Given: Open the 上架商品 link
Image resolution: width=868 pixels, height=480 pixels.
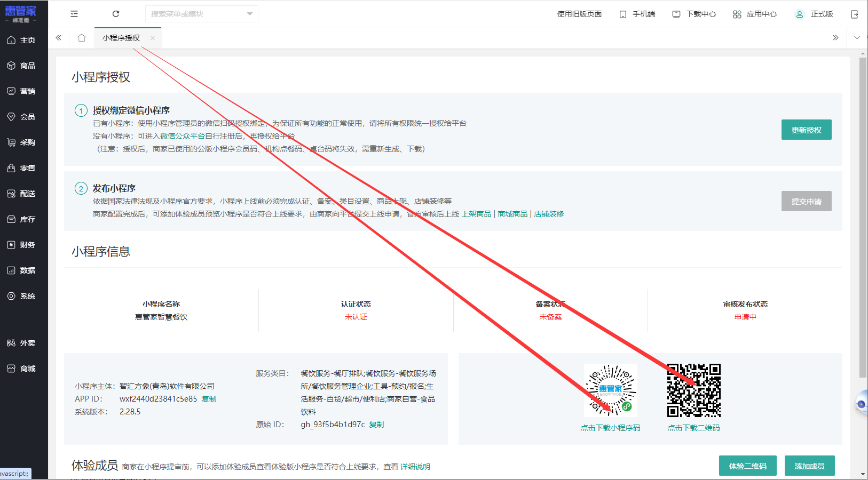Looking at the screenshot, I should 476,214.
